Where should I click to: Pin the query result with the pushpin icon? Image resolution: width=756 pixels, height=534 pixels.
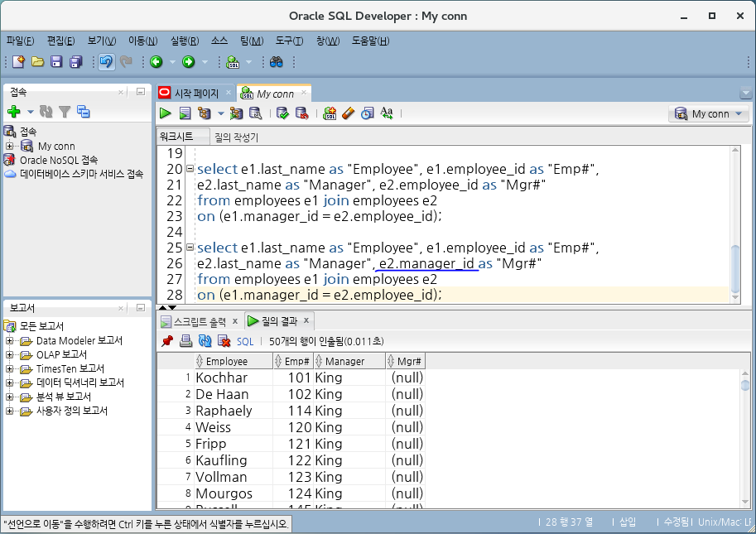click(x=167, y=341)
